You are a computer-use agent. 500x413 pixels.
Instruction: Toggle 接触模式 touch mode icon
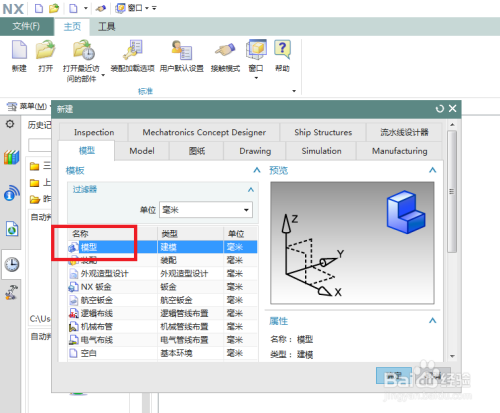(225, 50)
